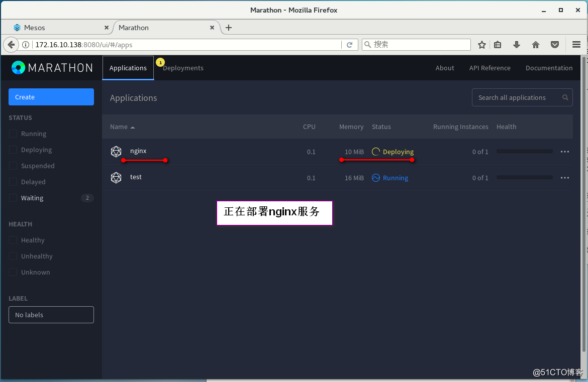Open a new browser tab with plus
The image size is (588, 382).
tap(229, 28)
